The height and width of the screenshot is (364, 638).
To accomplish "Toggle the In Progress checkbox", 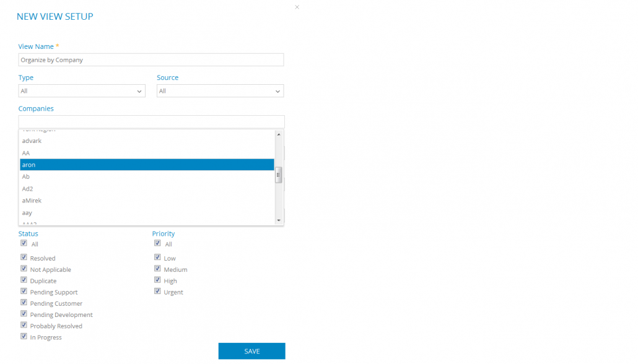I will (24, 336).
